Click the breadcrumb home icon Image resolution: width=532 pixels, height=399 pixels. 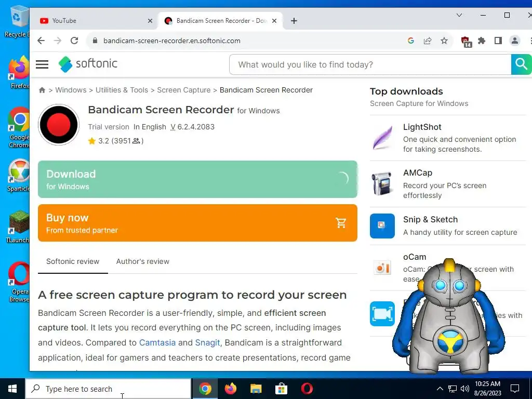pyautogui.click(x=42, y=90)
